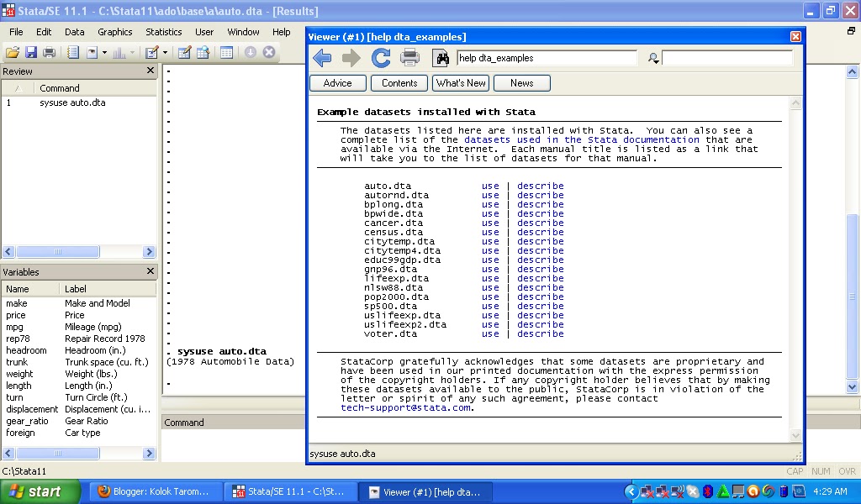
Task: Open the dropdown arrow beside the Graph icon
Action: pyautogui.click(x=132, y=53)
